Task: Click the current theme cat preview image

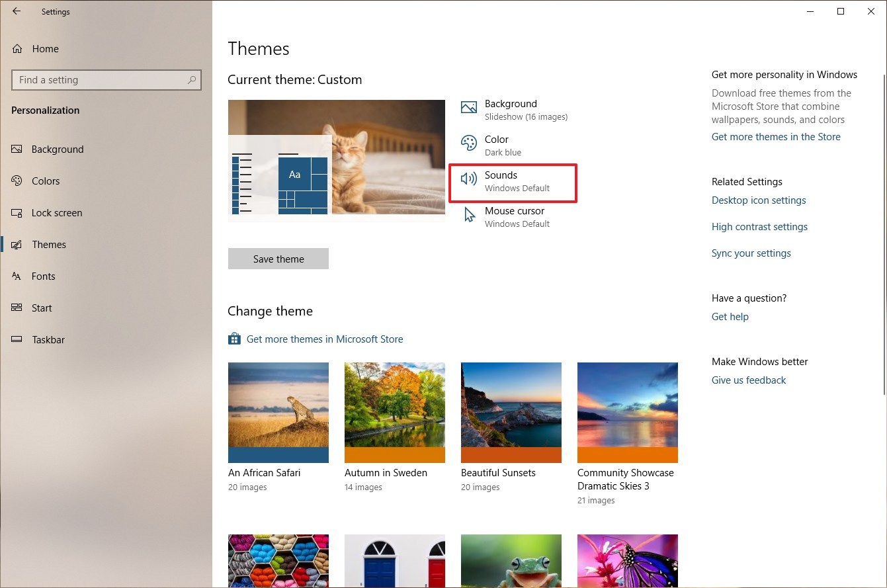Action: [x=337, y=161]
